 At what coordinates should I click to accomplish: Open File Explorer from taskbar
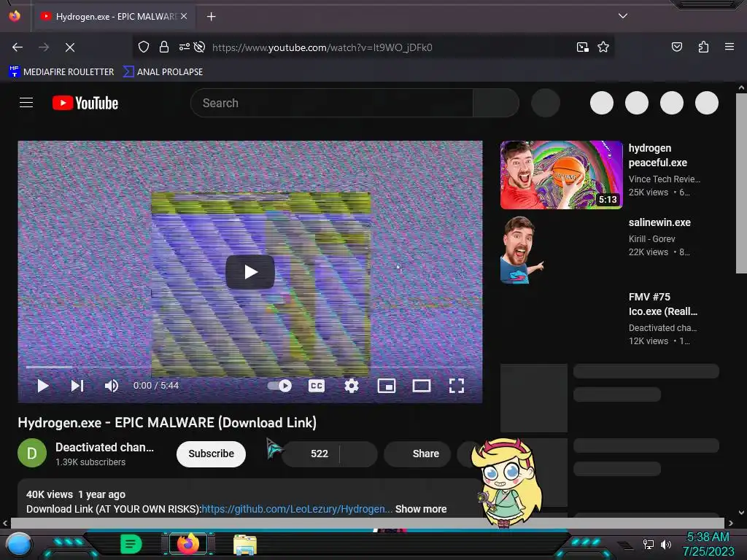coord(245,545)
